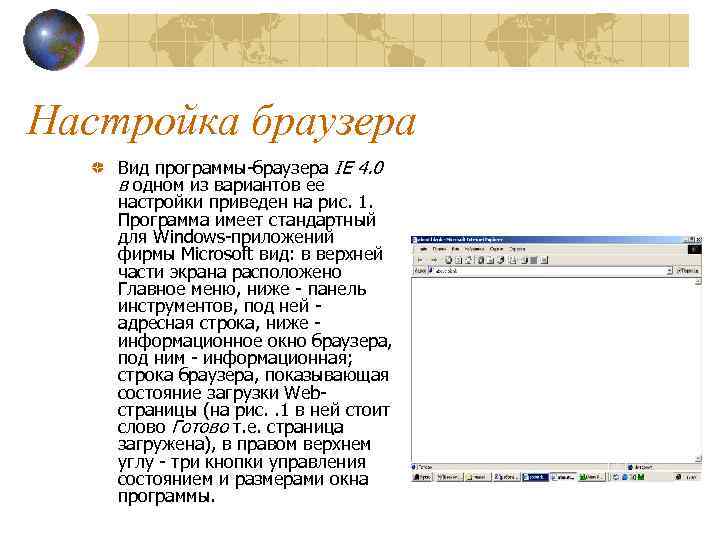Click the page icon in the address bar
The width and height of the screenshot is (720, 540).
[430, 270]
